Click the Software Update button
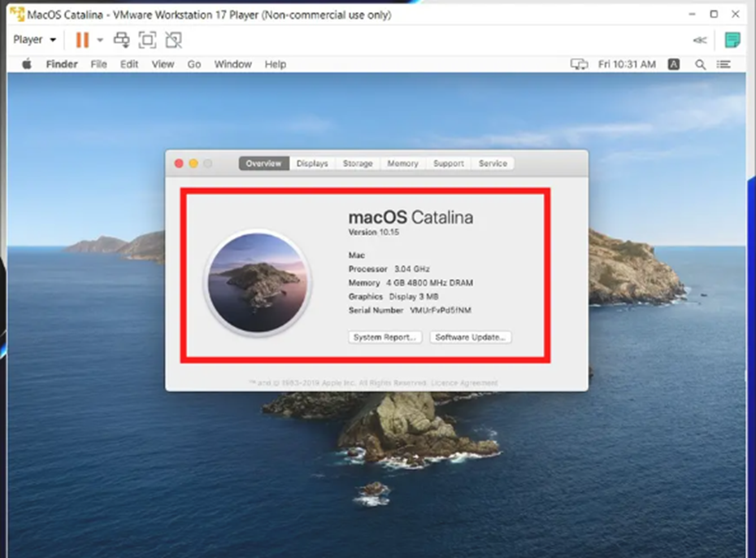 (x=471, y=337)
